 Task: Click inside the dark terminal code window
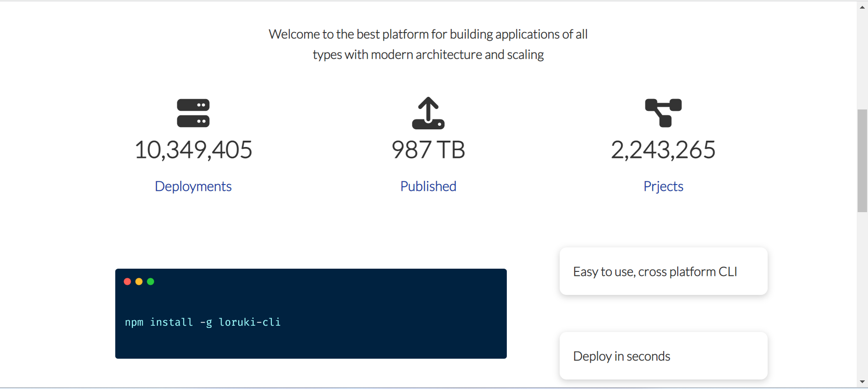[x=311, y=313]
